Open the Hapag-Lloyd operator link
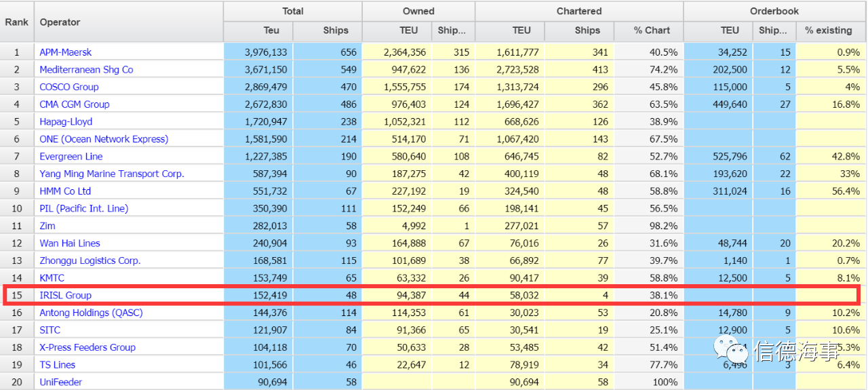 click(x=66, y=121)
